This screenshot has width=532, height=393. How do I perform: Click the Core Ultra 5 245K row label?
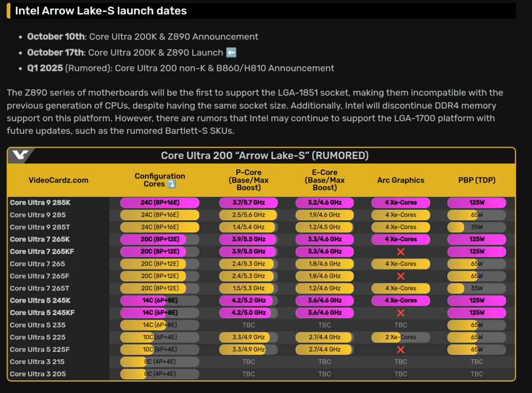tap(40, 300)
